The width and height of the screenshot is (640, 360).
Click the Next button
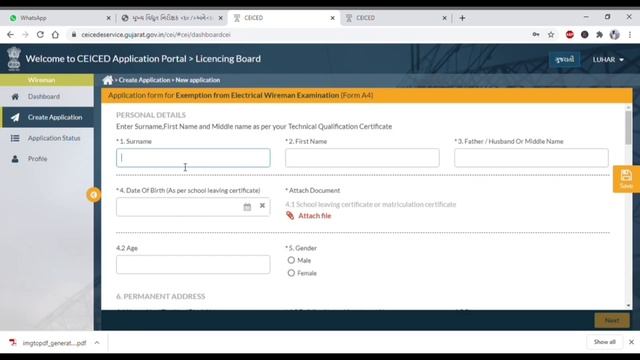click(x=612, y=320)
